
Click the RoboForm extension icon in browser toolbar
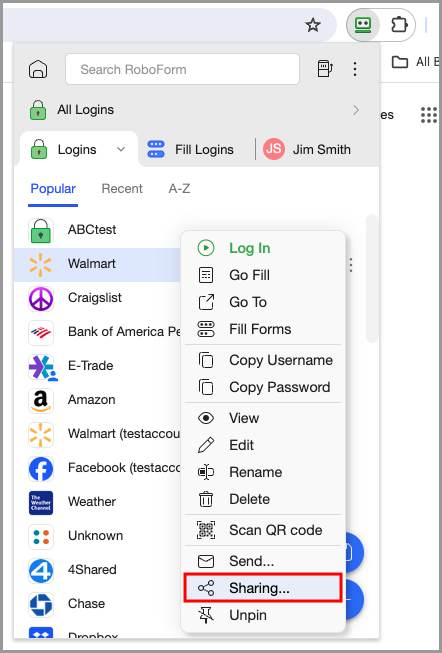363,25
